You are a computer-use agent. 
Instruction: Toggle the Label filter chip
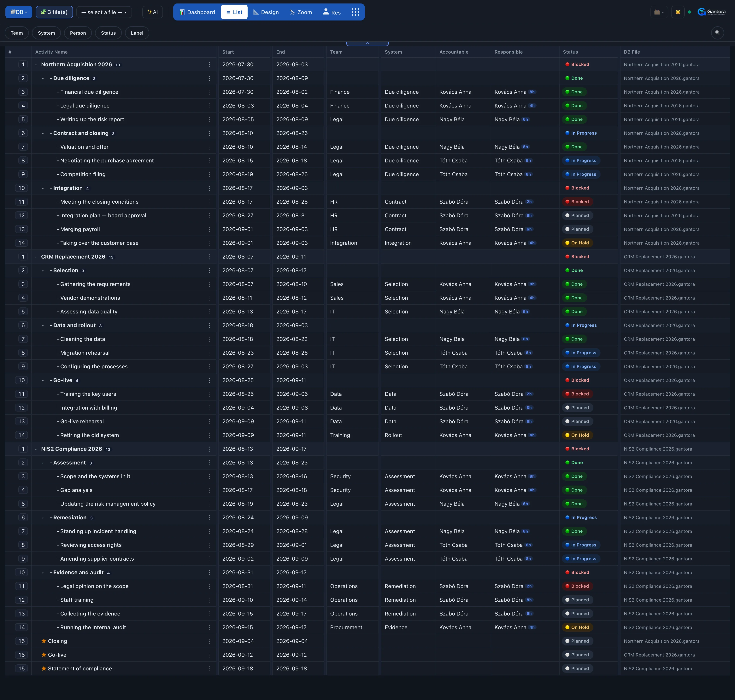click(x=137, y=33)
